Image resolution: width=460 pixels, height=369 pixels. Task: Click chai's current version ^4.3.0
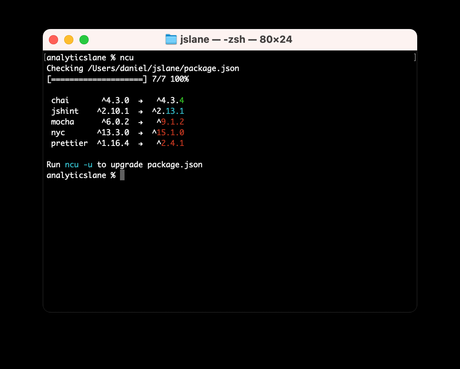[x=115, y=100]
